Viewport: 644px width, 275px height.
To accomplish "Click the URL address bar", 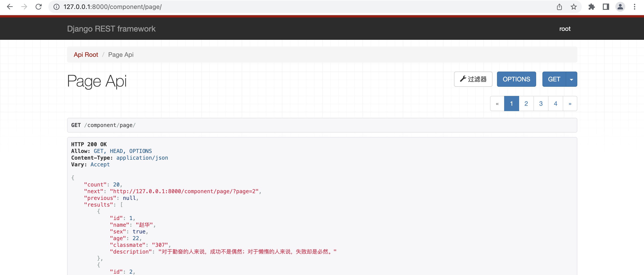I will (300, 7).
